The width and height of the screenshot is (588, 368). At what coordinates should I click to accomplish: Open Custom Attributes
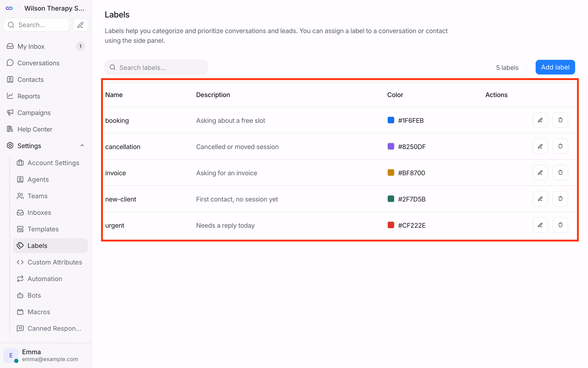pos(50,262)
